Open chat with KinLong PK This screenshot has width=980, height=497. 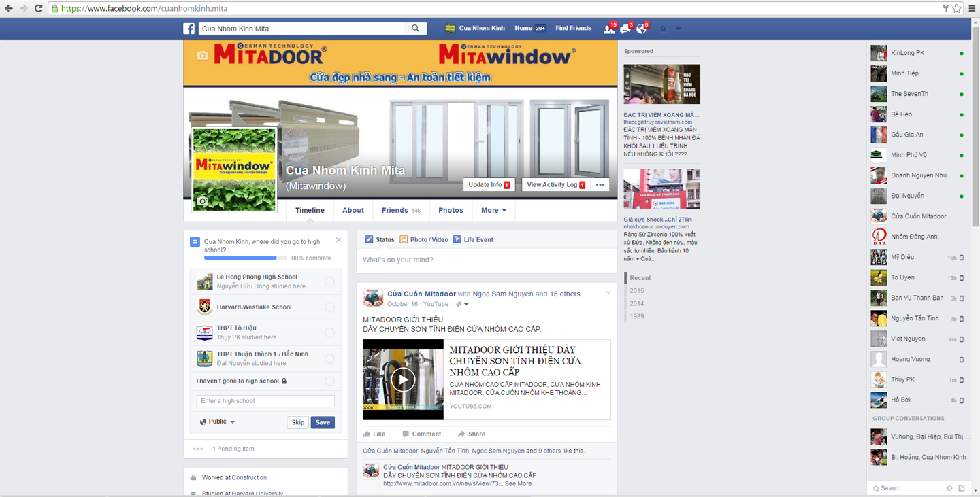(x=918, y=53)
